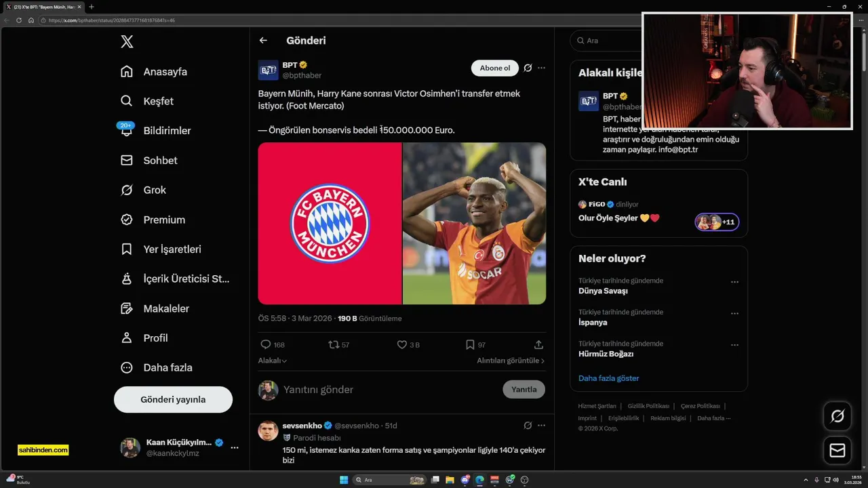This screenshot has width=868, height=488.
Task: Go to Profil page
Action: pos(144,338)
